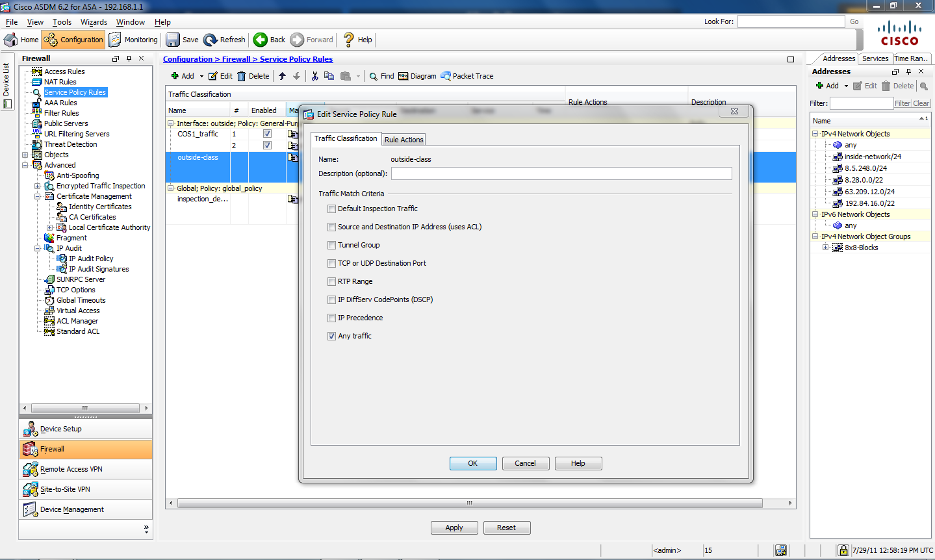Click the Firewall tree horizontal scrollbar
935x560 pixels.
point(85,408)
